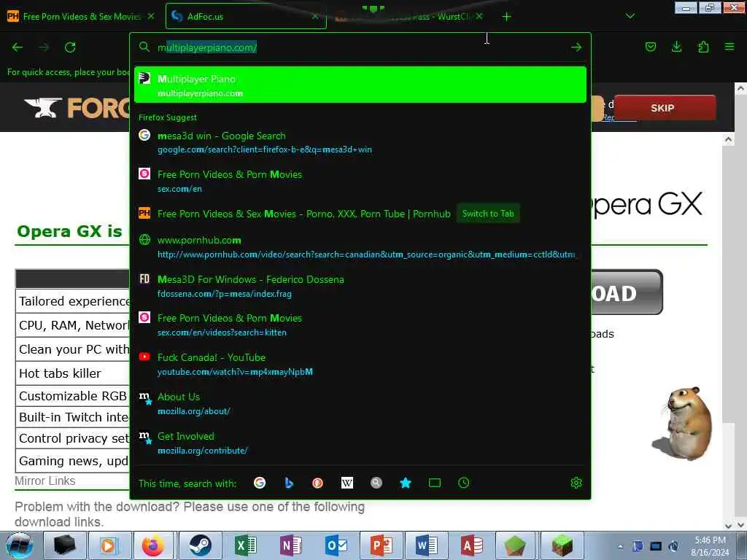
Task: Click the Firefox taskbar icon
Action: 153,545
